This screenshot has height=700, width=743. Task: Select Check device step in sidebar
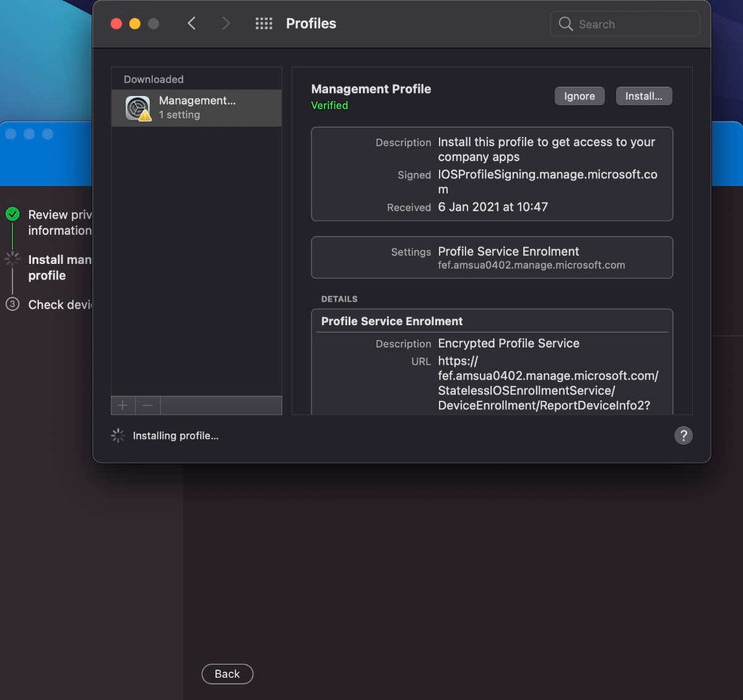[x=59, y=304]
